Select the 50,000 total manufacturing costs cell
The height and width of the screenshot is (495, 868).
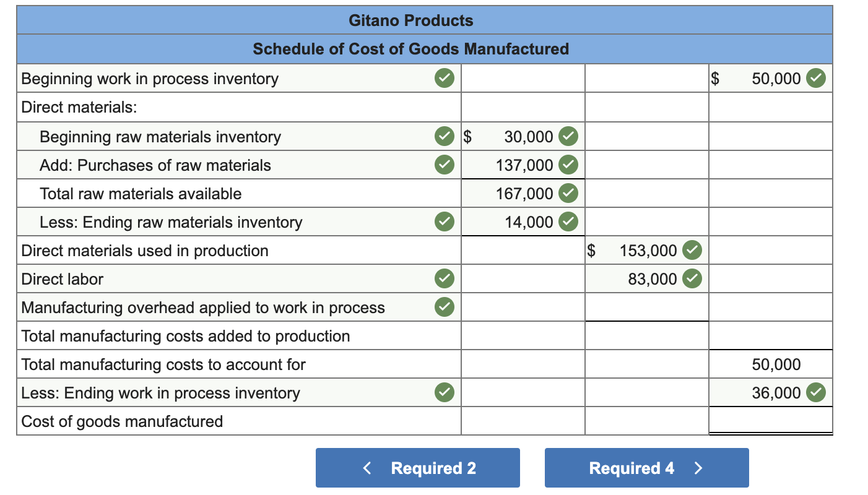point(770,364)
